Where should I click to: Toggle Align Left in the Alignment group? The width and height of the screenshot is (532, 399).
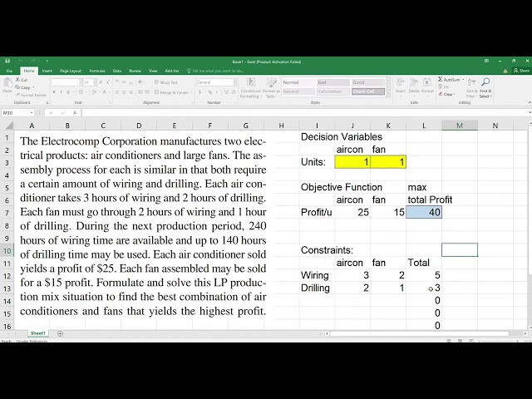point(116,92)
